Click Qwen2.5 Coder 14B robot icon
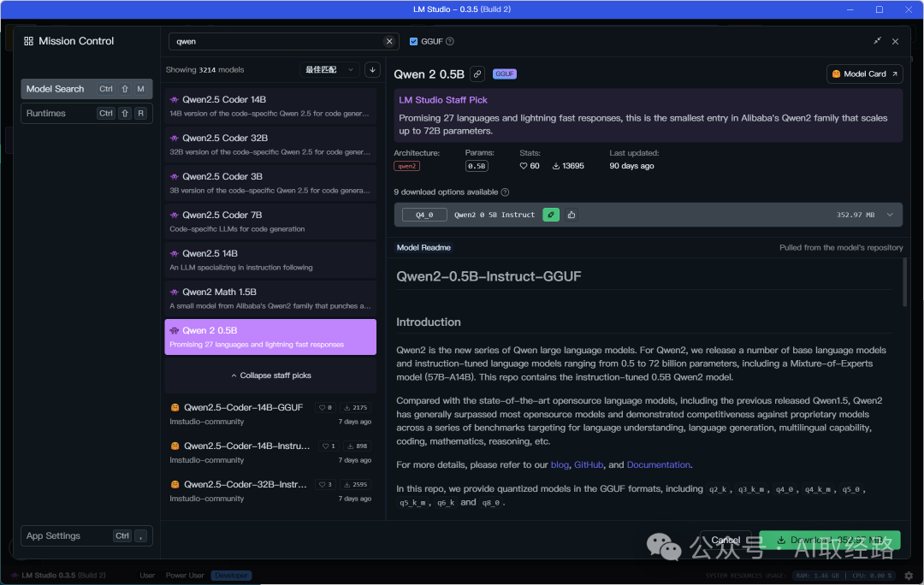Image resolution: width=924 pixels, height=585 pixels. point(175,99)
